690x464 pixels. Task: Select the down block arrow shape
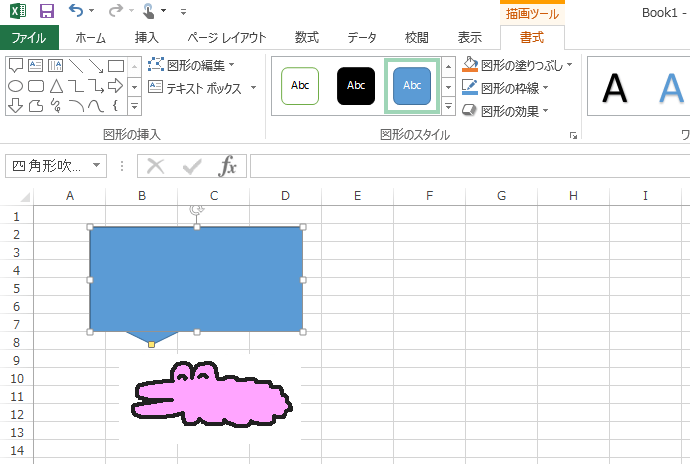click(x=15, y=106)
